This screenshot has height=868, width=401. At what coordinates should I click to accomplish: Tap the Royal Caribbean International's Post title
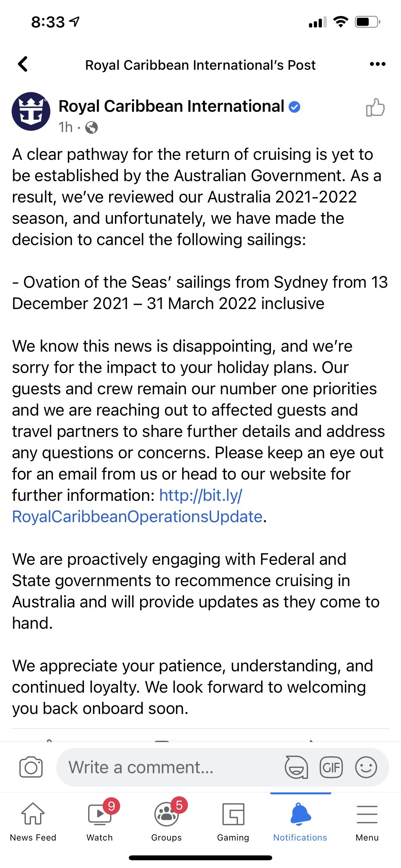(x=200, y=65)
